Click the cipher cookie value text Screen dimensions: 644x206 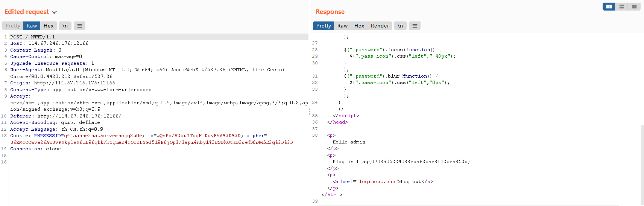(151, 142)
